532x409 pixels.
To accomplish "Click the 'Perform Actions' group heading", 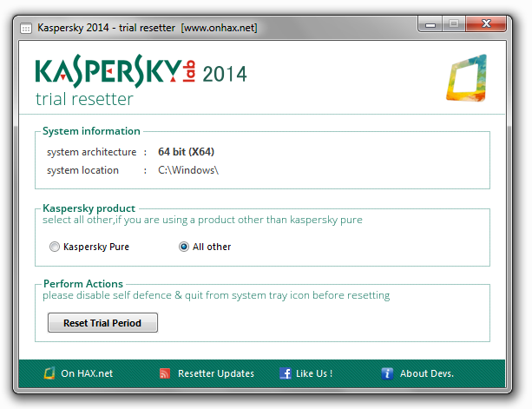I will (83, 284).
